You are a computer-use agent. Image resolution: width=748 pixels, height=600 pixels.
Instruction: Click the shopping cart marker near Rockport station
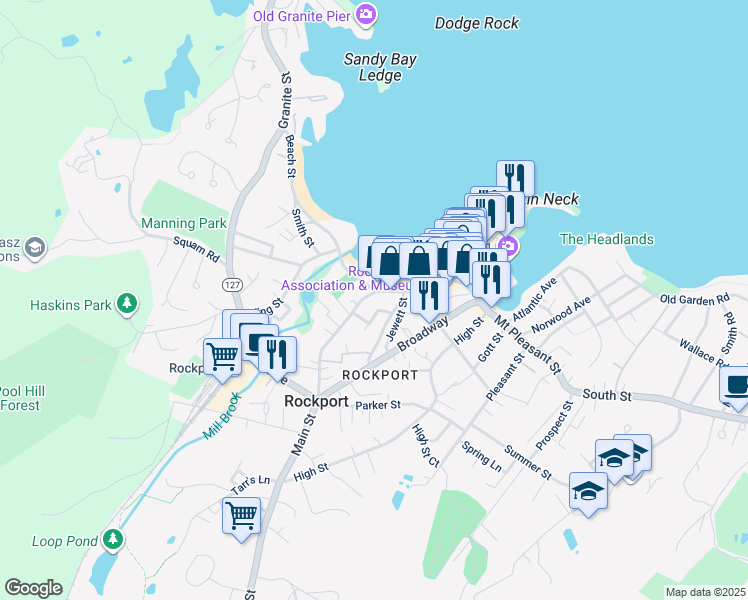point(222,357)
